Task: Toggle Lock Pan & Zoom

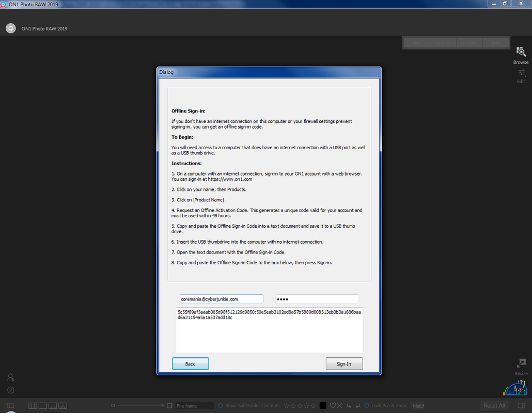Action: click(366, 406)
